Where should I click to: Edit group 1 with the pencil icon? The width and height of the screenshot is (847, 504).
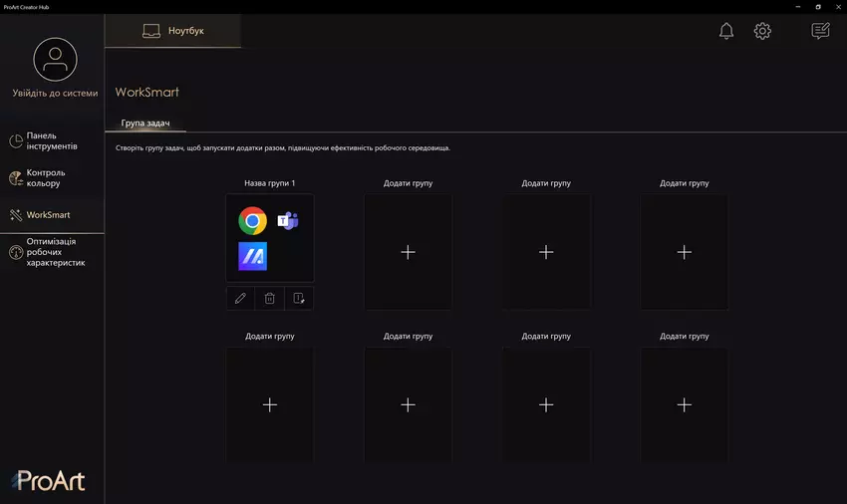240,298
